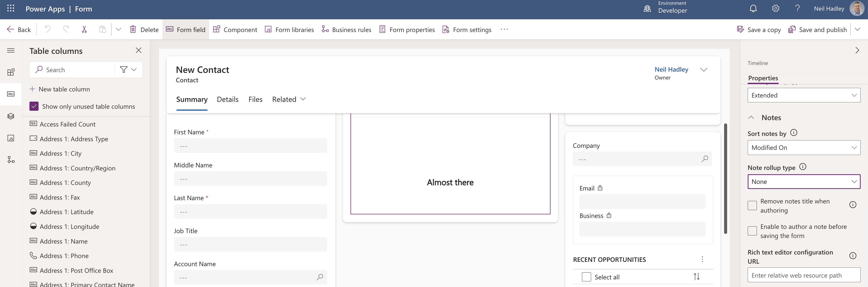Click the First Name field
This screenshot has height=287, width=868.
coord(250,146)
